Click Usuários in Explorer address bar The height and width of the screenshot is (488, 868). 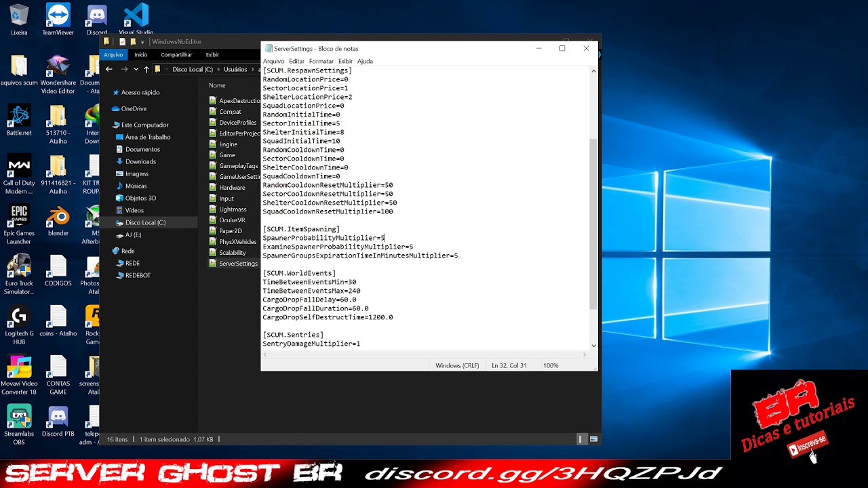pos(235,69)
